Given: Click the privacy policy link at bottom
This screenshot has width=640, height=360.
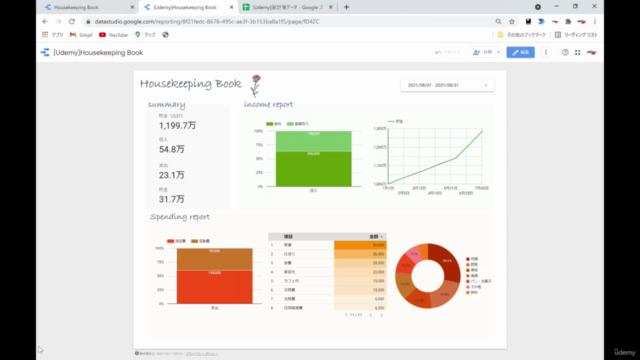Looking at the screenshot, I should (202, 354).
